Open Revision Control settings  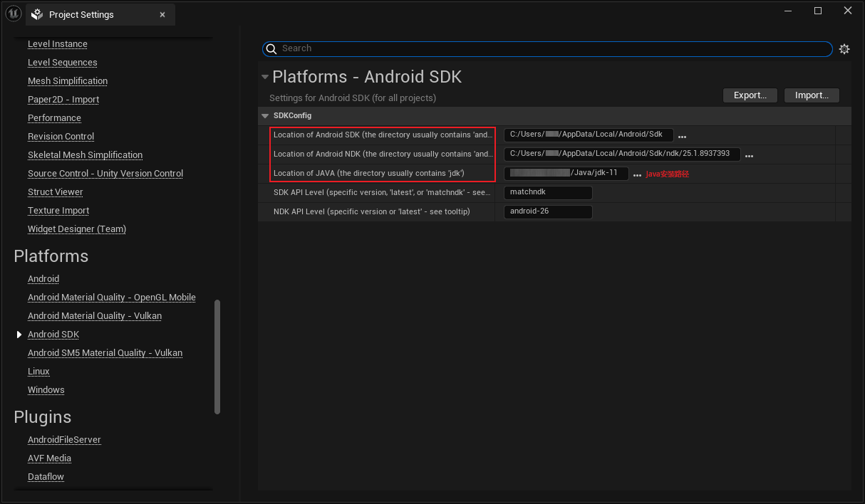click(x=61, y=137)
